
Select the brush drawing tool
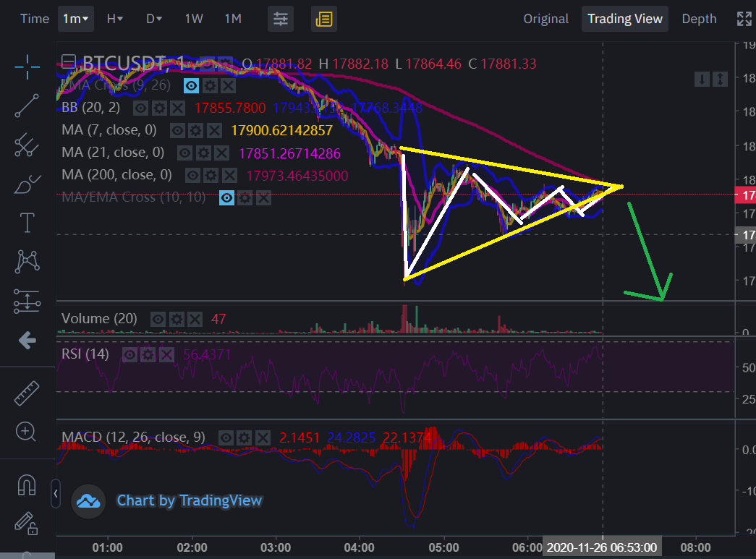(27, 184)
